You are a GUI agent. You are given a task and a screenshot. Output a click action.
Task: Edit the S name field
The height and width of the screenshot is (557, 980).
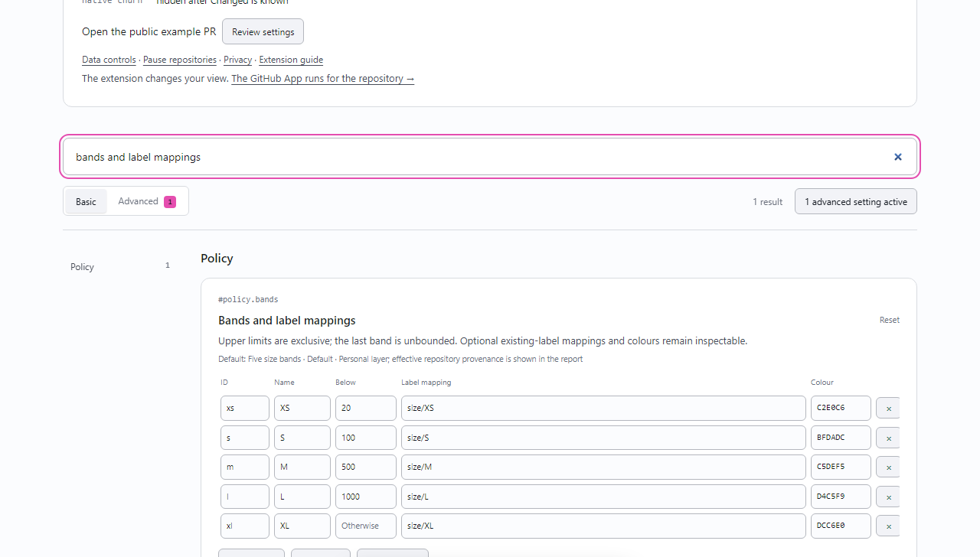point(302,438)
